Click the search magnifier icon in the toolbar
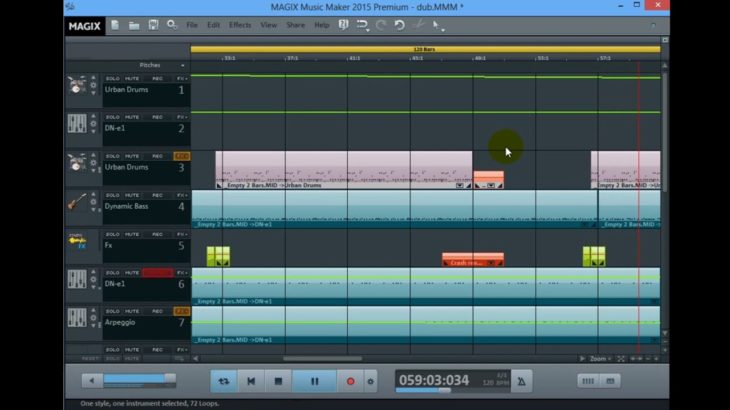This screenshot has width=730, height=410. (172, 25)
